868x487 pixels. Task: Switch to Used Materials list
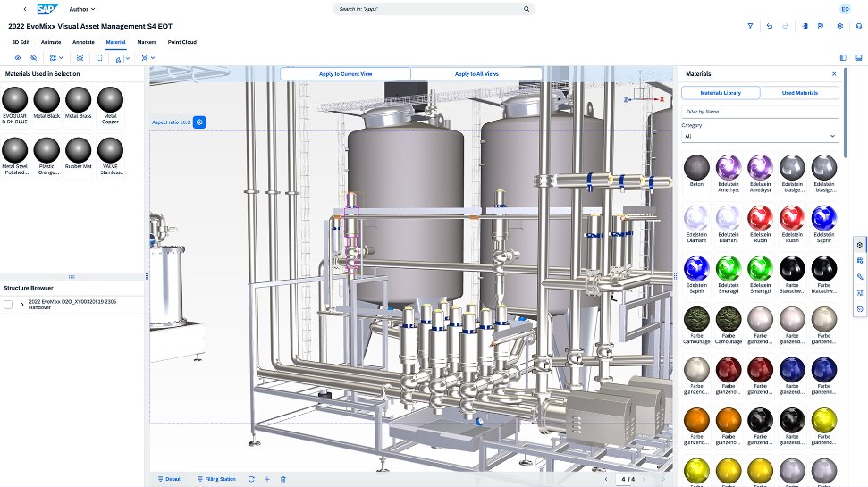pyautogui.click(x=799, y=93)
